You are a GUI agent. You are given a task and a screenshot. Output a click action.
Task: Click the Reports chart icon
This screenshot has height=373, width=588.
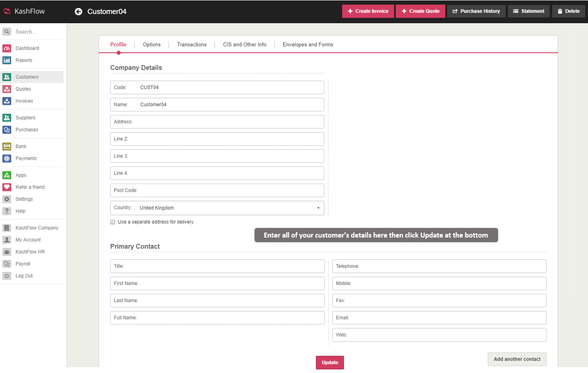tap(7, 60)
